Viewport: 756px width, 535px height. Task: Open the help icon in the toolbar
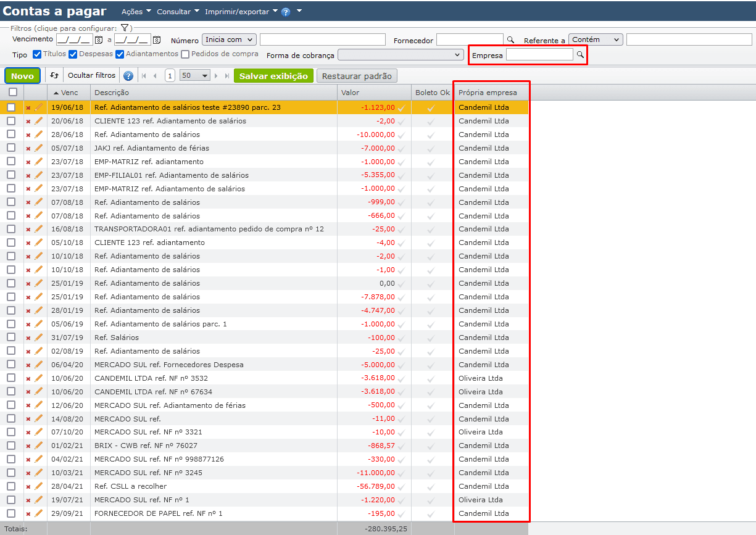(x=128, y=76)
